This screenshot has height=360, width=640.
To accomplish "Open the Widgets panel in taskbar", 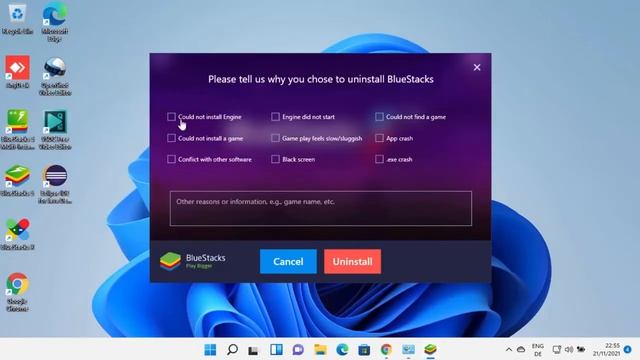I will (x=276, y=350).
